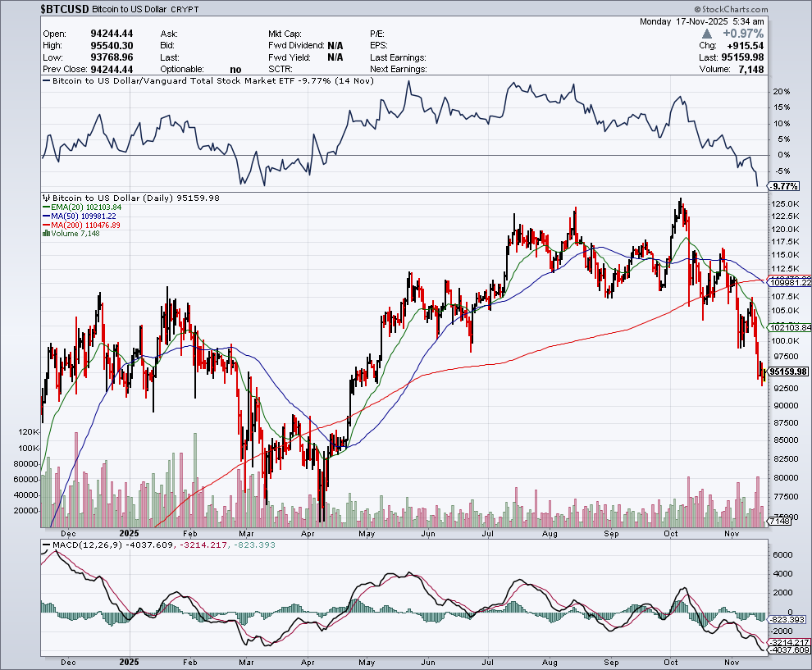This screenshot has width=812, height=670.
Task: Click the candlestick icon beside Bitcoin Daily legend
Action: (46, 198)
